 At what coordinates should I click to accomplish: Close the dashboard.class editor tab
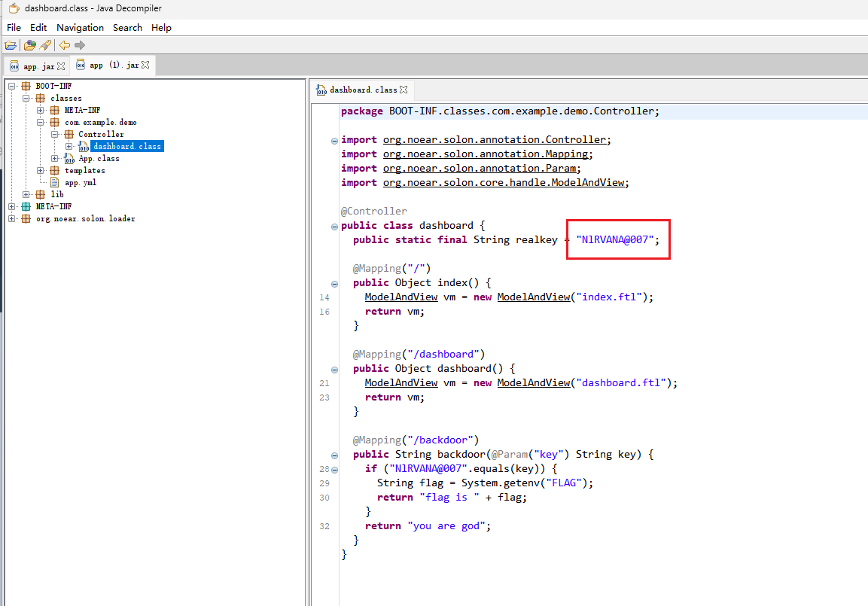[x=404, y=90]
